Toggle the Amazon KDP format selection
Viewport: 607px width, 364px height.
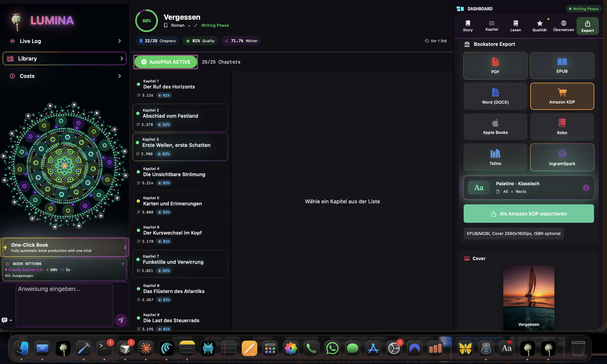point(562,96)
